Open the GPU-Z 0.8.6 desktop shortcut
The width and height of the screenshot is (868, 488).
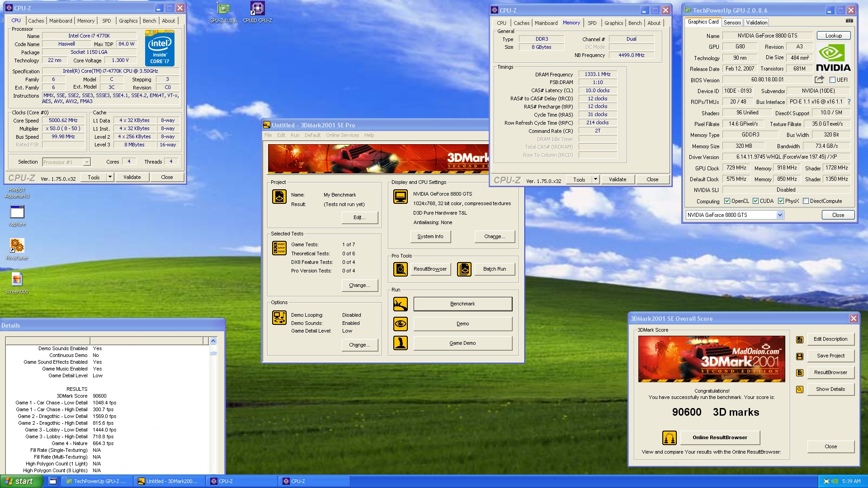pyautogui.click(x=223, y=12)
